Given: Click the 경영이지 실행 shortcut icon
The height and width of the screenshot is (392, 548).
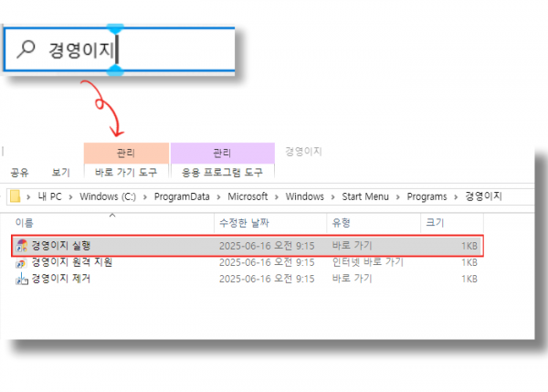Looking at the screenshot, I should coord(22,246).
